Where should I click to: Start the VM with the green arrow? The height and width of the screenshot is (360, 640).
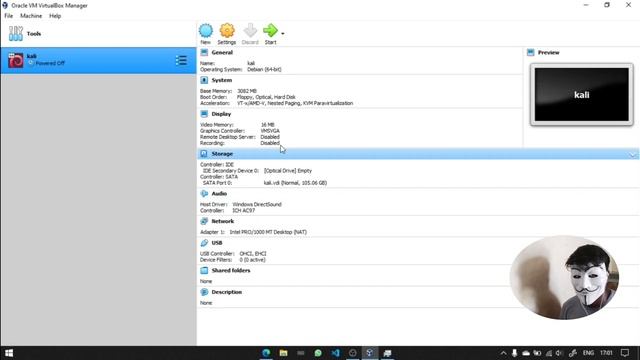(x=270, y=31)
